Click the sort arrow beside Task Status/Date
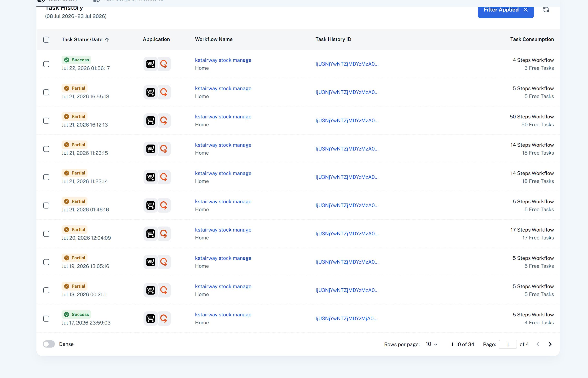This screenshot has width=588, height=378. [x=107, y=40]
